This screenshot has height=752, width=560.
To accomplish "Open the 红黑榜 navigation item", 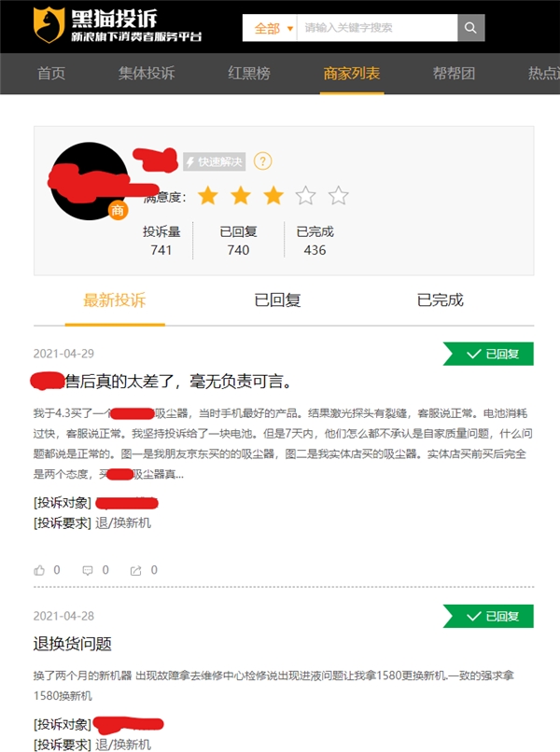I will coord(249,74).
